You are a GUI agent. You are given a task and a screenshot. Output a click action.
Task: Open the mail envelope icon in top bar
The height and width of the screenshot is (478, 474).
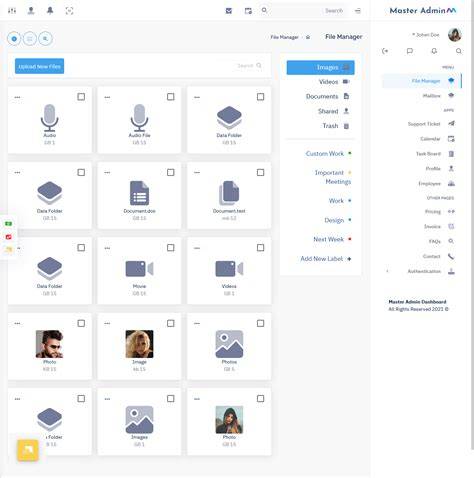[229, 11]
